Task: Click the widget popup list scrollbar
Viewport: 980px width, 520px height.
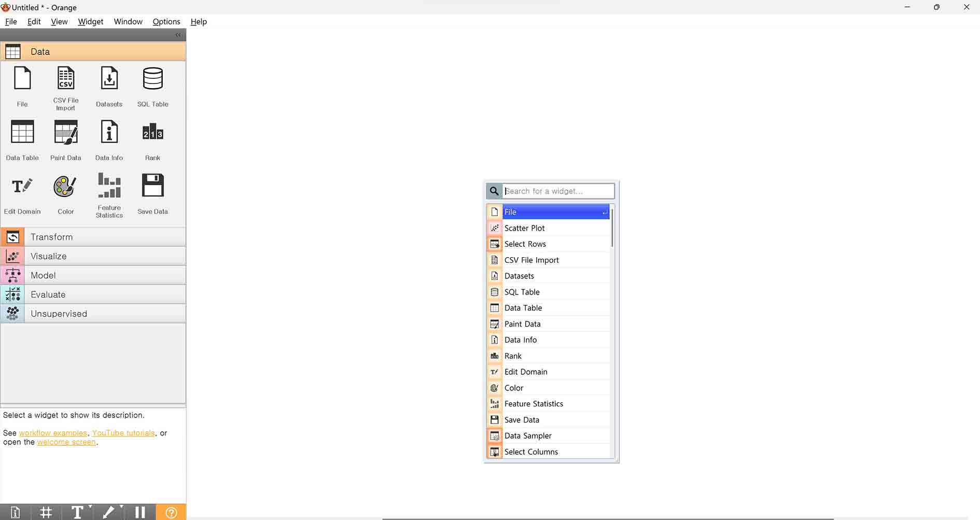Action: click(612, 228)
